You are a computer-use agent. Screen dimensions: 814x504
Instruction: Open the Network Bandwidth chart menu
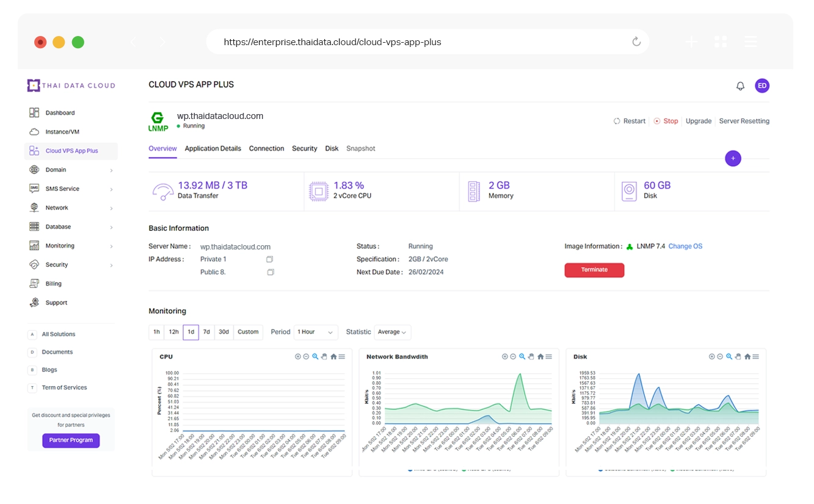click(x=549, y=357)
